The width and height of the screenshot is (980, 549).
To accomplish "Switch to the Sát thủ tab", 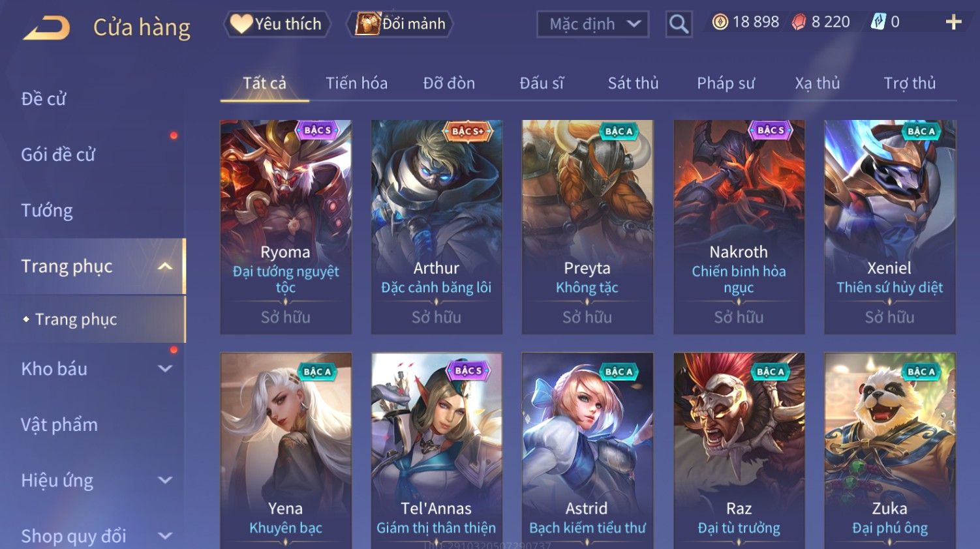I will pyautogui.click(x=633, y=83).
